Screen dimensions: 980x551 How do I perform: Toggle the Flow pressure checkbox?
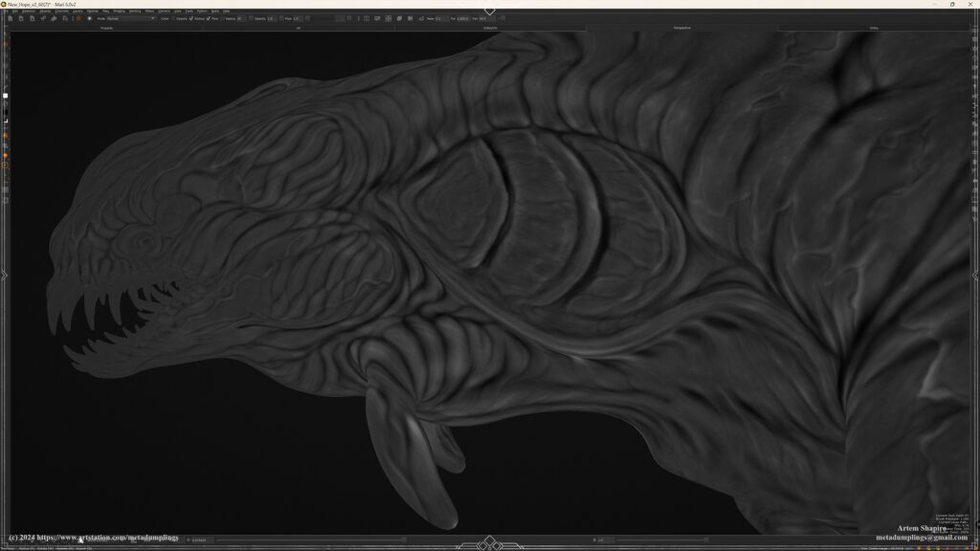coord(209,18)
